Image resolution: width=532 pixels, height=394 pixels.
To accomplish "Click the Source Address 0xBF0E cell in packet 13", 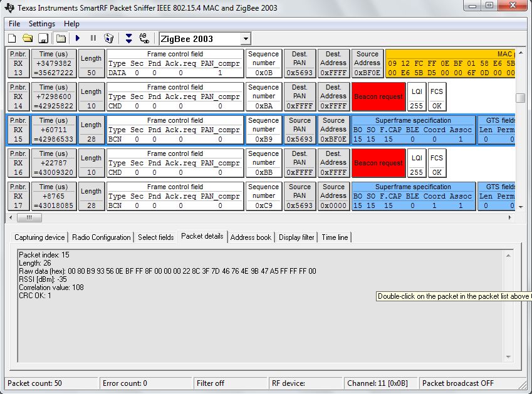I will tap(367, 63).
